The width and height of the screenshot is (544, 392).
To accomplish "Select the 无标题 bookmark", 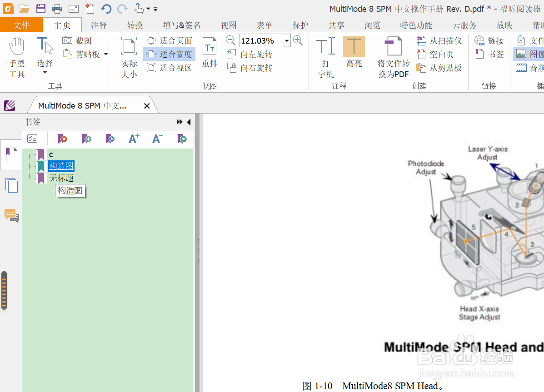I will [x=61, y=178].
